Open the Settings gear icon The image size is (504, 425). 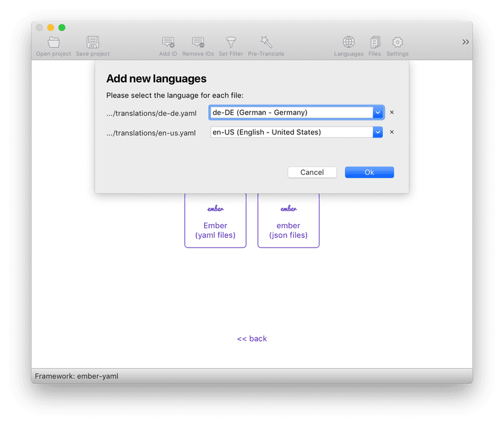(x=397, y=42)
